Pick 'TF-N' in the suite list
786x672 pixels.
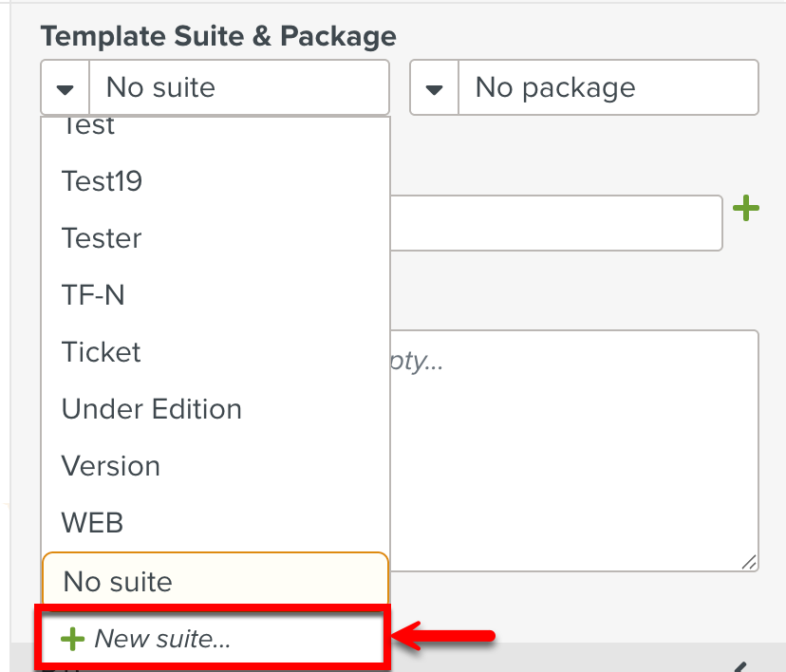[x=93, y=295]
